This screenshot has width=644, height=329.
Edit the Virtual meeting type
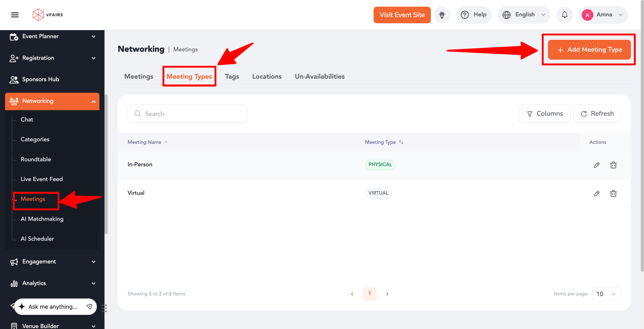597,193
